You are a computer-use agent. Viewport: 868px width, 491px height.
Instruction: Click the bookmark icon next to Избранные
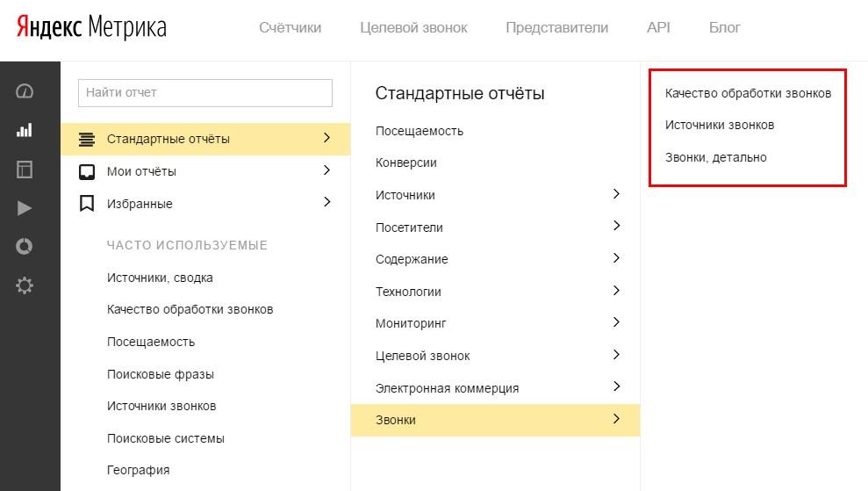point(87,204)
